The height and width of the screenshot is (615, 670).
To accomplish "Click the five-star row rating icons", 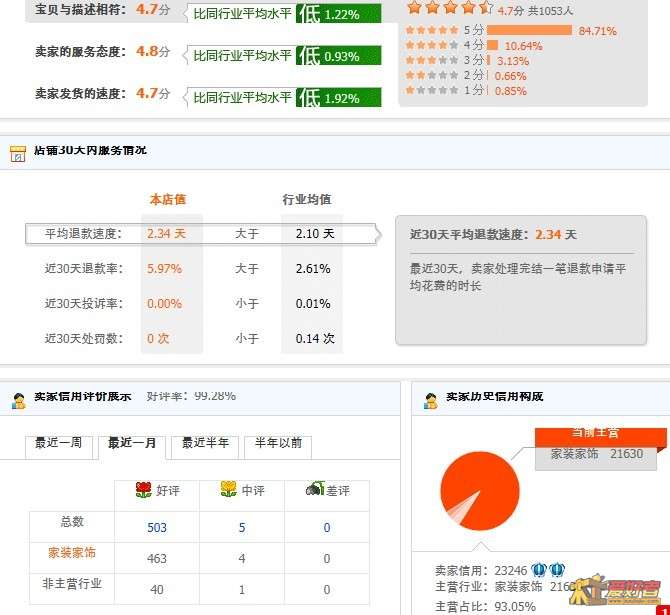I will tap(432, 30).
